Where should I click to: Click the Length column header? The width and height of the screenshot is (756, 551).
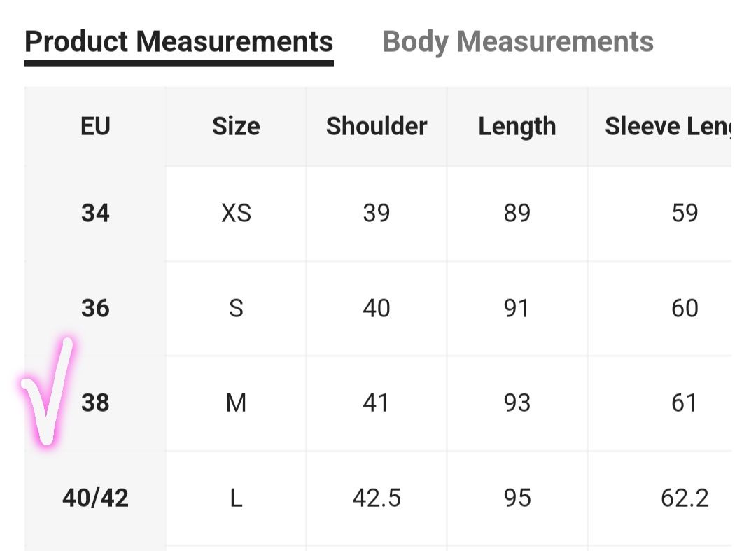point(517,127)
